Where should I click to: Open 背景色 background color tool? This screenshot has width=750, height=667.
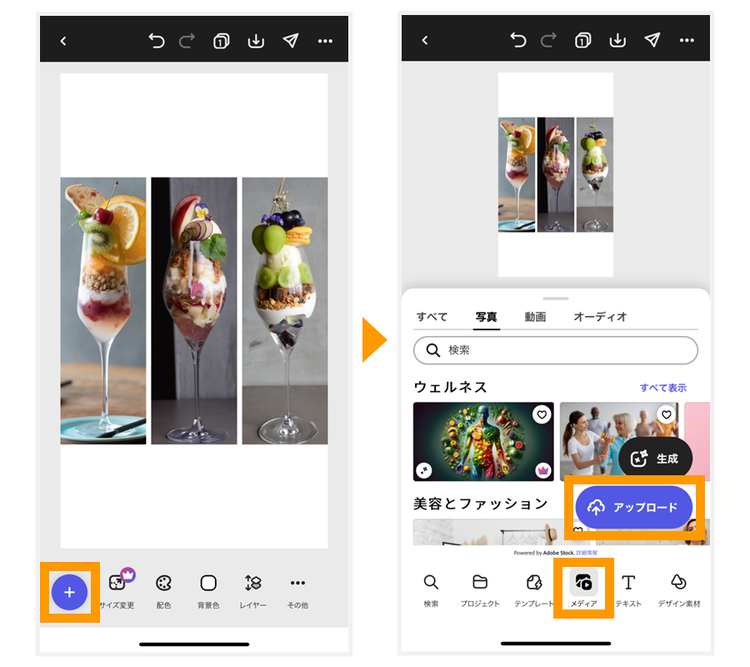[209, 591]
